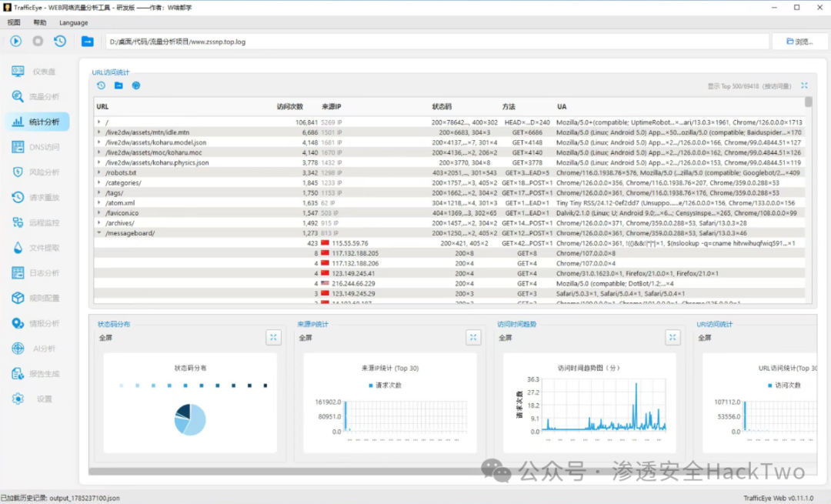This screenshot has width=831, height=504.
Task: Select IP row 117.132.188.205
Action: coord(450,253)
